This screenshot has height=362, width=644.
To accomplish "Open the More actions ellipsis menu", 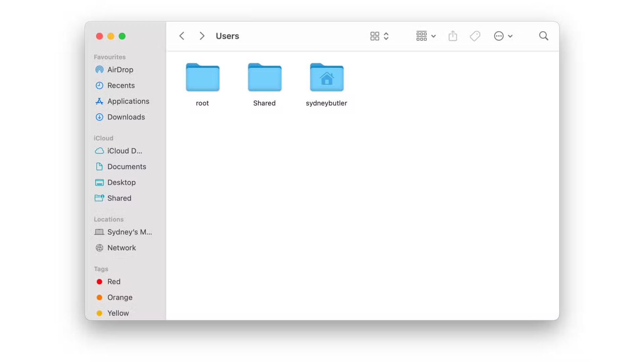I will (503, 36).
